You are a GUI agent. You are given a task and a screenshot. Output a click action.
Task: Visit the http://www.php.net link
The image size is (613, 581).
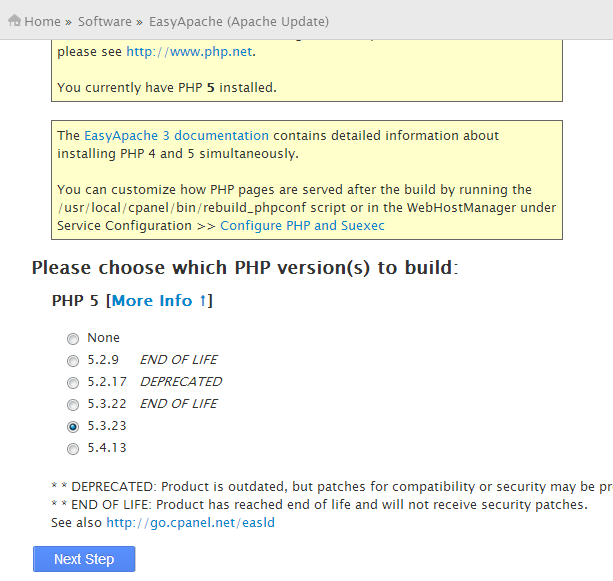(x=189, y=52)
